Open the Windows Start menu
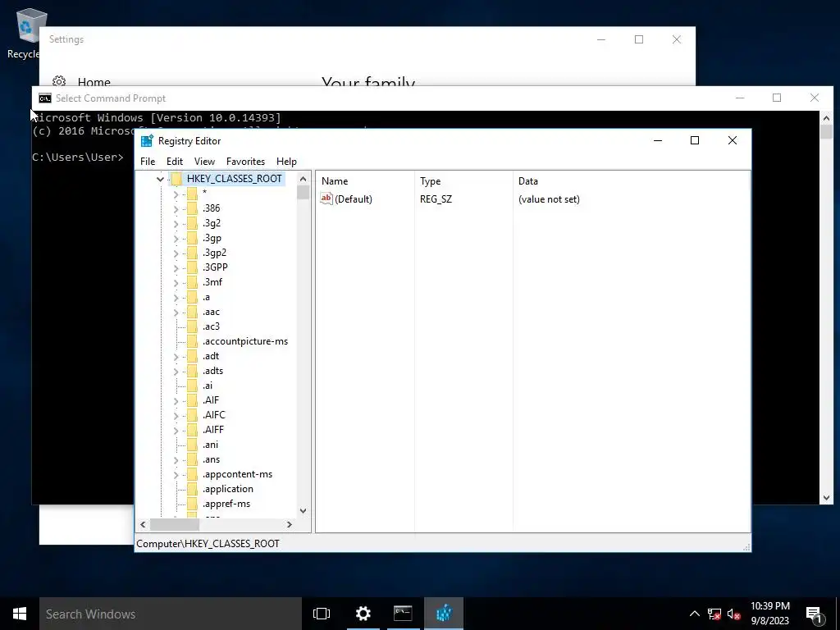The image size is (840, 630). (20, 614)
